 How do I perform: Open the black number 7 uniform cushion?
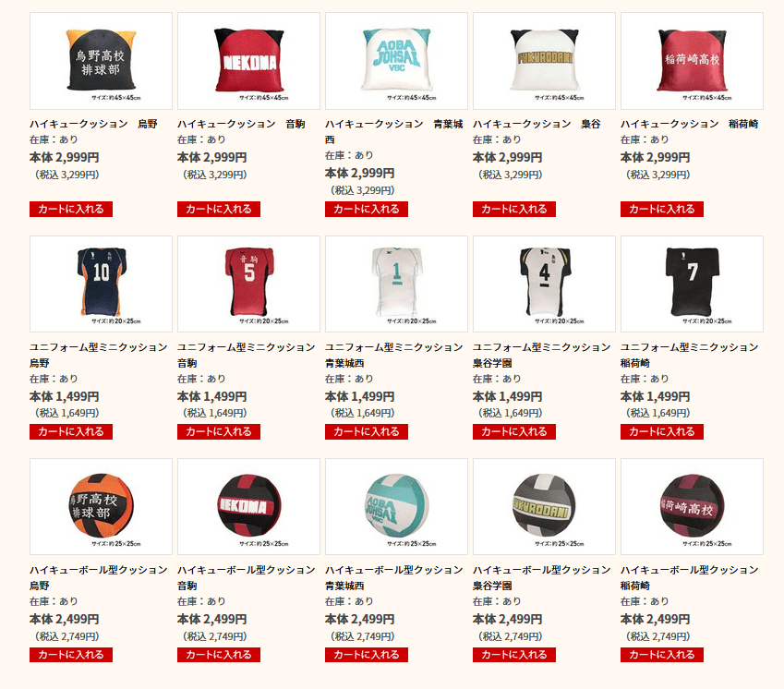pos(692,284)
